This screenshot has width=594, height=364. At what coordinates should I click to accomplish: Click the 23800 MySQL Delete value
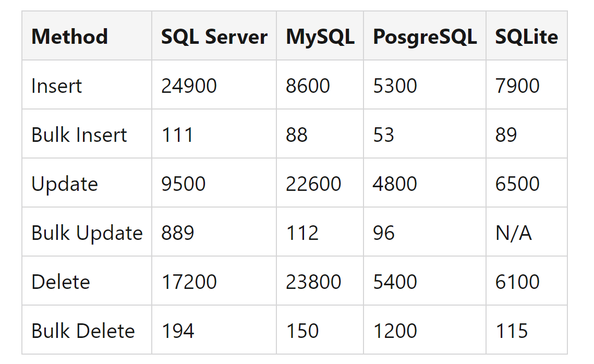tap(313, 282)
